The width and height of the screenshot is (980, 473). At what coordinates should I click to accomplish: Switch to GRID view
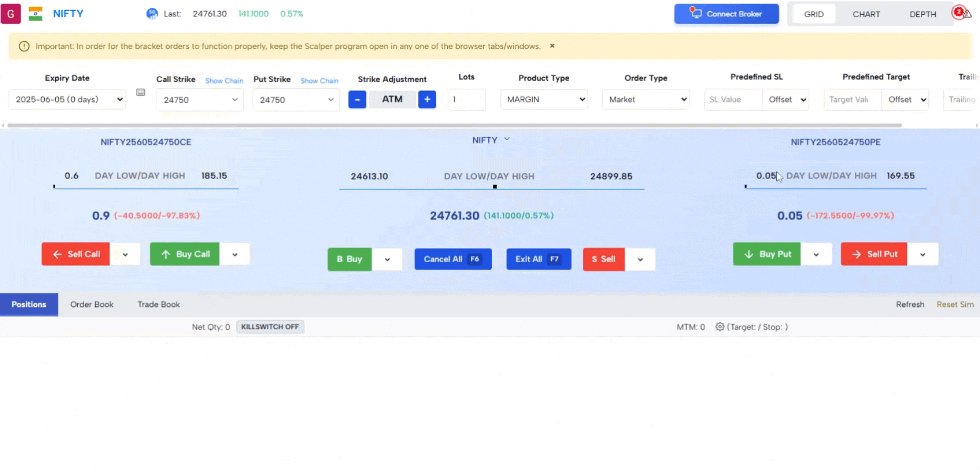813,14
